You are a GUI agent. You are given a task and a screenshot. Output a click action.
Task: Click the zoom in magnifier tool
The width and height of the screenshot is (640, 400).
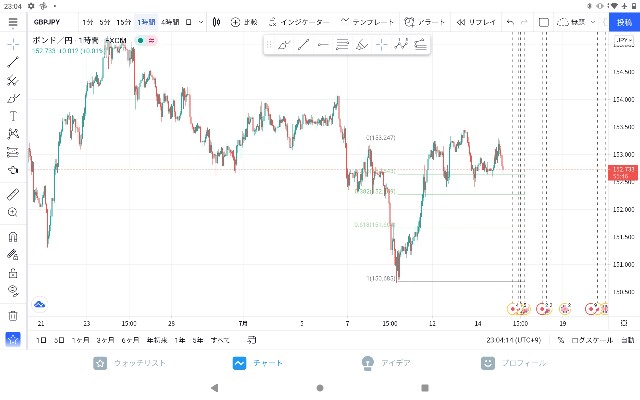[13, 212]
